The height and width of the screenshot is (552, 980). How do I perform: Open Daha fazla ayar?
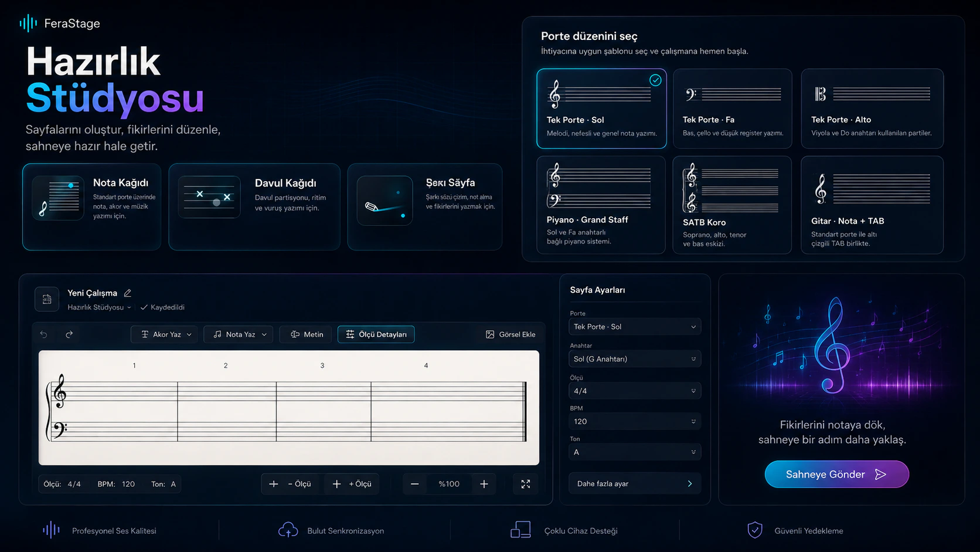pos(635,483)
